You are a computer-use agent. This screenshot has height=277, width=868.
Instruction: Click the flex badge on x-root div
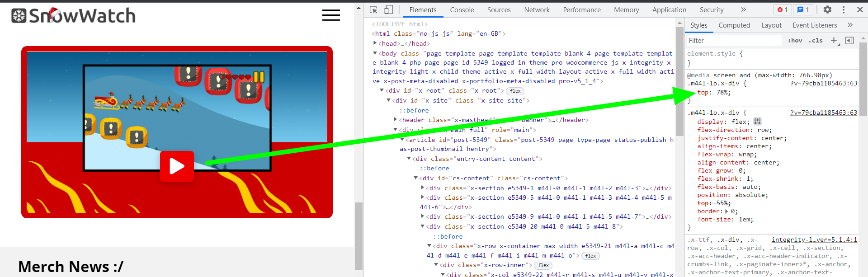(515, 91)
